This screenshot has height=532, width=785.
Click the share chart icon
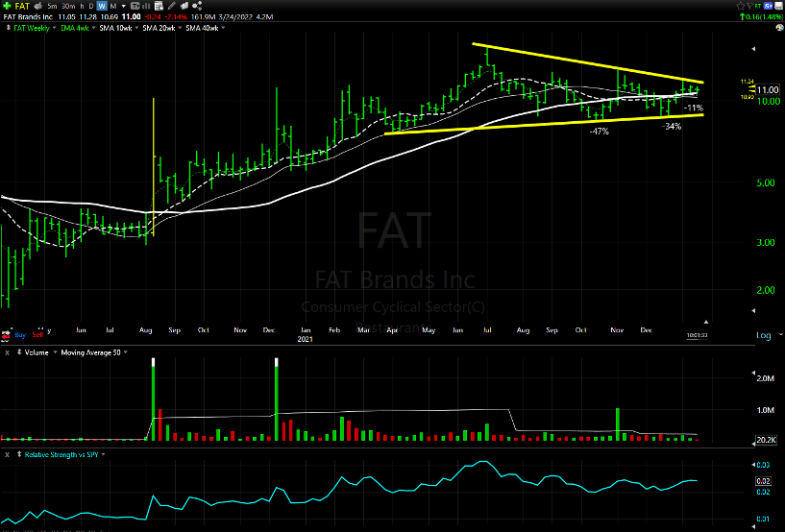197,6
